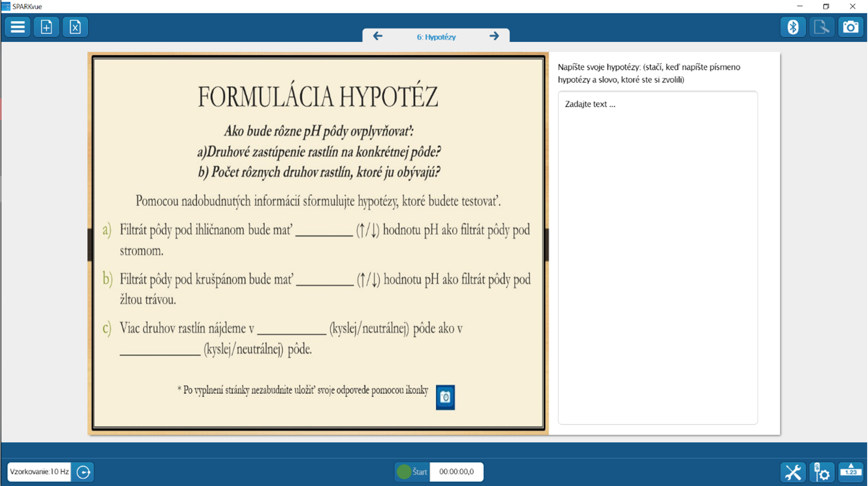
Task: Click the data summary 1.23 icon
Action: (x=850, y=472)
